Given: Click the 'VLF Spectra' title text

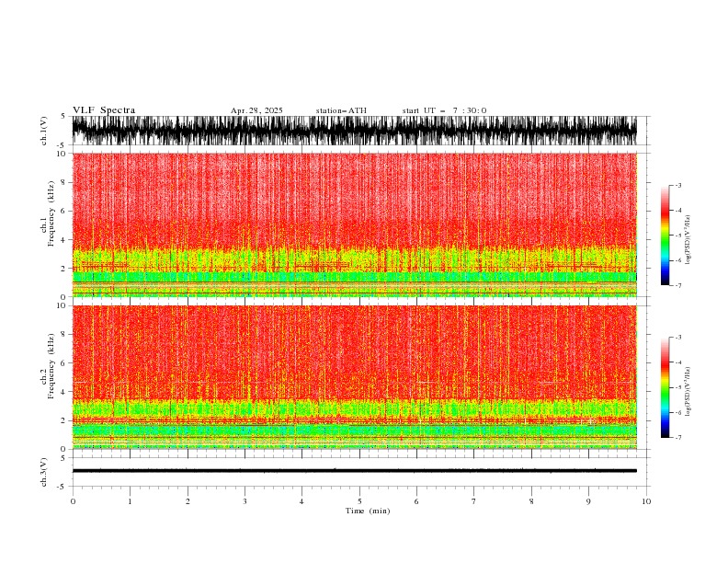Looking at the screenshot, I should click(x=104, y=110).
